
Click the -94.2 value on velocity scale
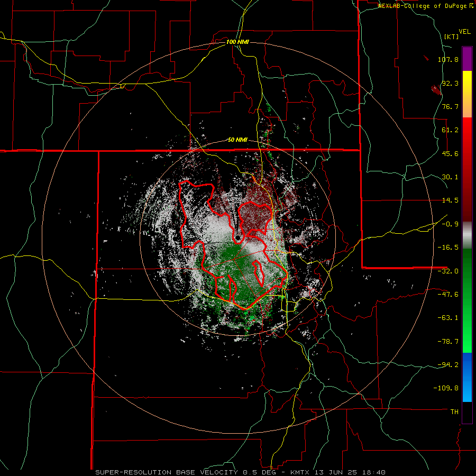click(448, 364)
